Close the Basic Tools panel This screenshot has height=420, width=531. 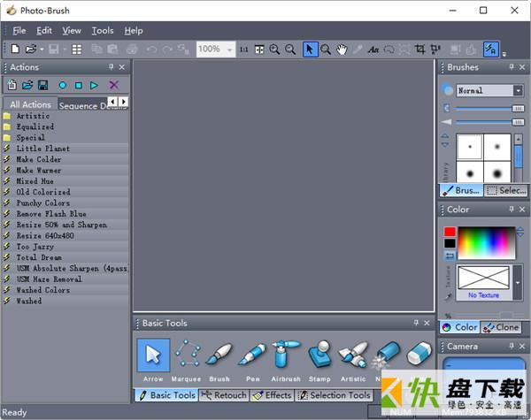(x=427, y=323)
